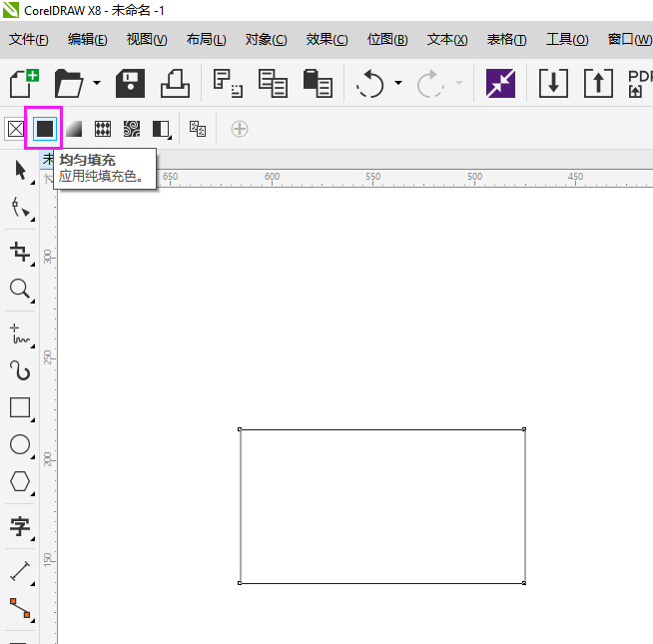Open the 文件(F) menu
The image size is (653, 644).
tap(29, 40)
